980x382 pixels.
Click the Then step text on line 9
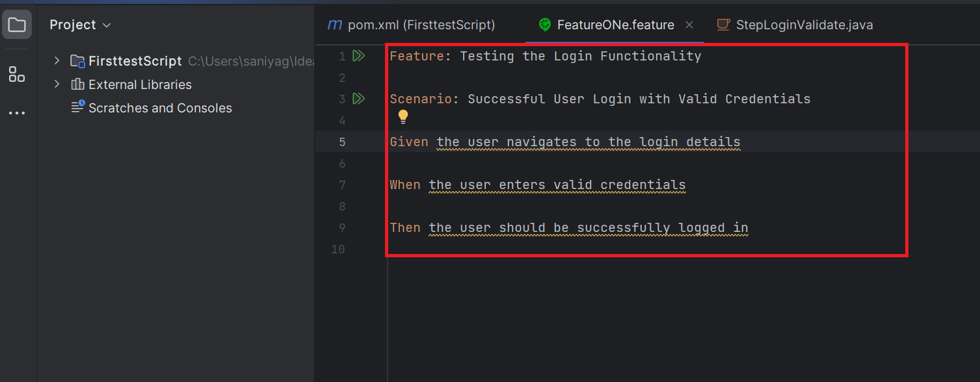pos(588,228)
